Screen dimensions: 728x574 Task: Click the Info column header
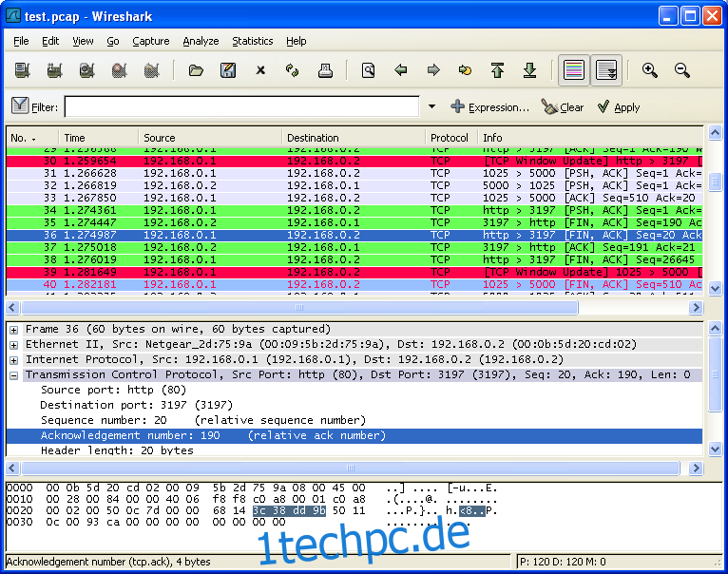coord(590,138)
